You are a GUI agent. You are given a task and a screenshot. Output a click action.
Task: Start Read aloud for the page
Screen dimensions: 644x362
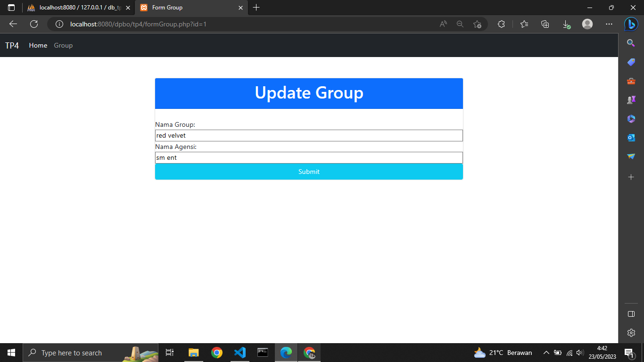tap(443, 24)
